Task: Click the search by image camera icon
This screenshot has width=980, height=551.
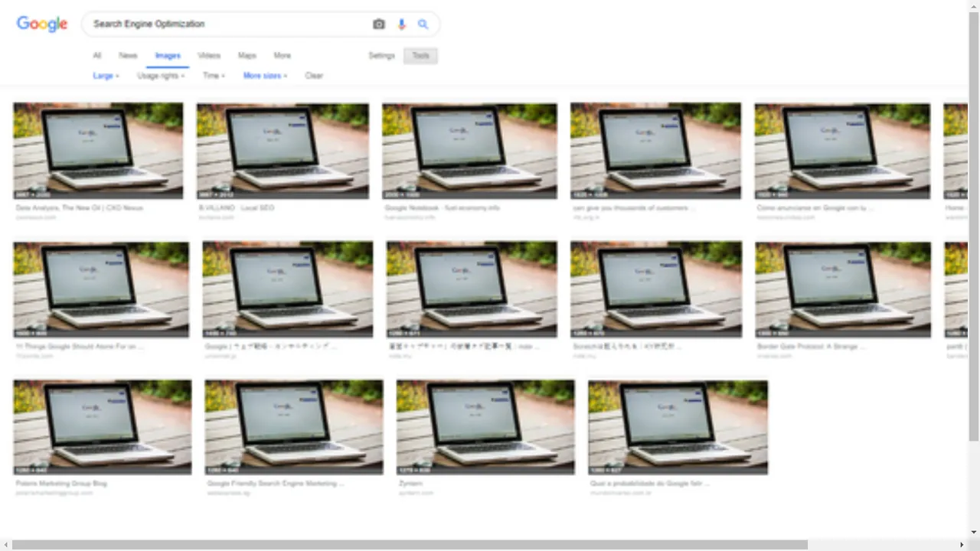Action: click(378, 24)
